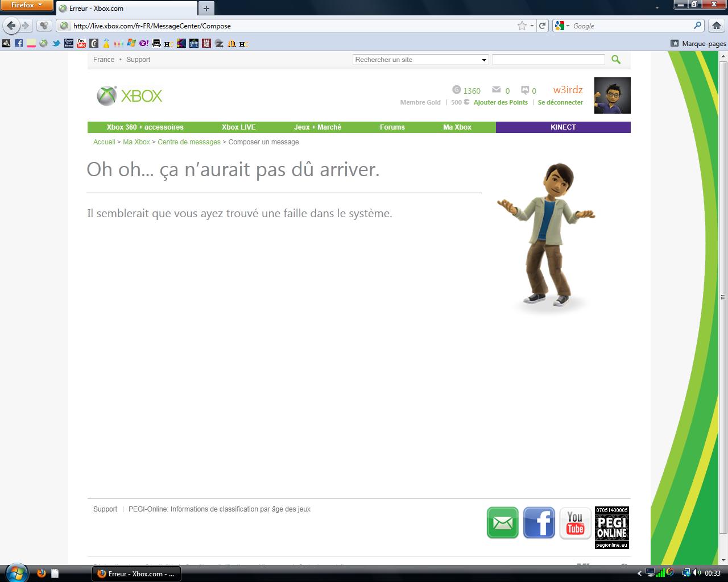Image resolution: width=728 pixels, height=582 pixels.
Task: Open the 'Jeux + Marché' nav item
Action: tap(317, 127)
